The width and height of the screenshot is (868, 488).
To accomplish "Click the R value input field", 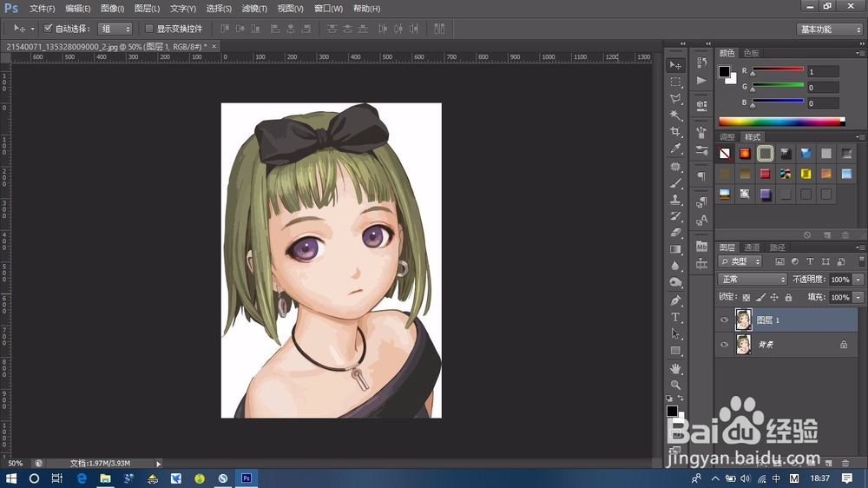I will coord(823,71).
